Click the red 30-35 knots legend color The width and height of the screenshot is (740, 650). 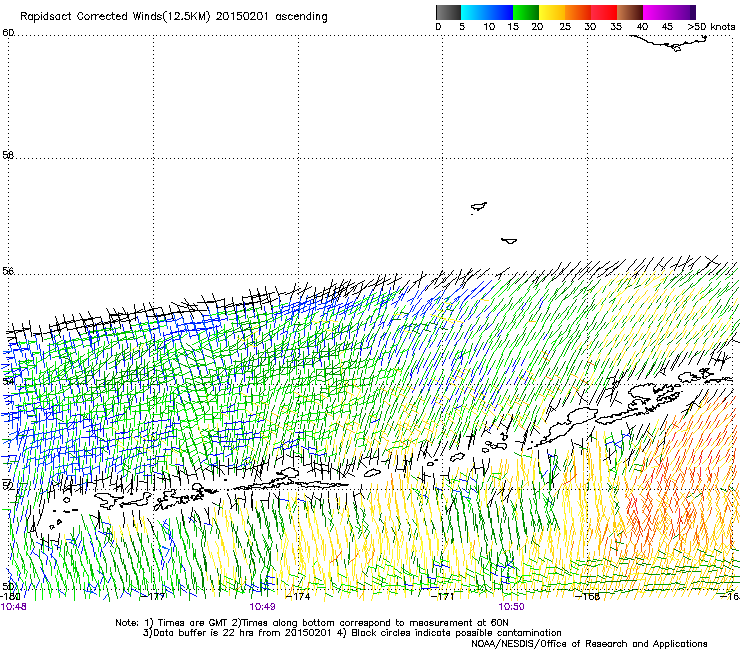click(x=604, y=12)
